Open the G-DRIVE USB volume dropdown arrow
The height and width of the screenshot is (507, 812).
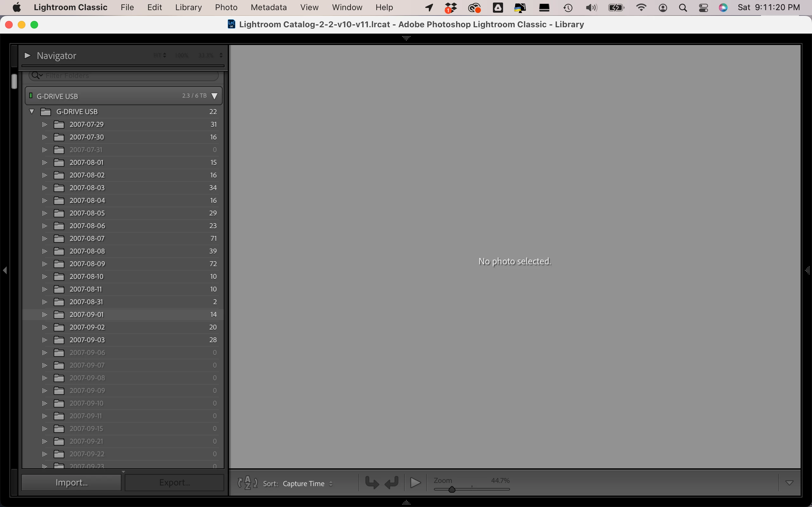click(x=214, y=96)
